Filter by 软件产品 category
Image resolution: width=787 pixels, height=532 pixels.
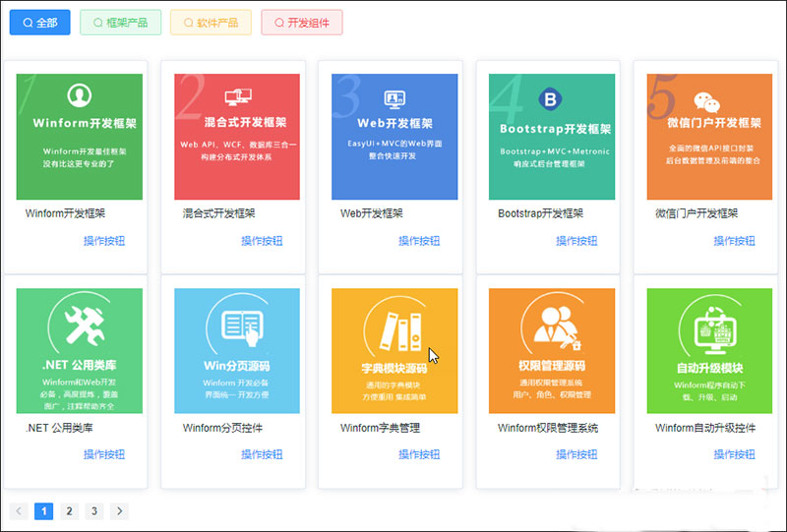pos(211,23)
